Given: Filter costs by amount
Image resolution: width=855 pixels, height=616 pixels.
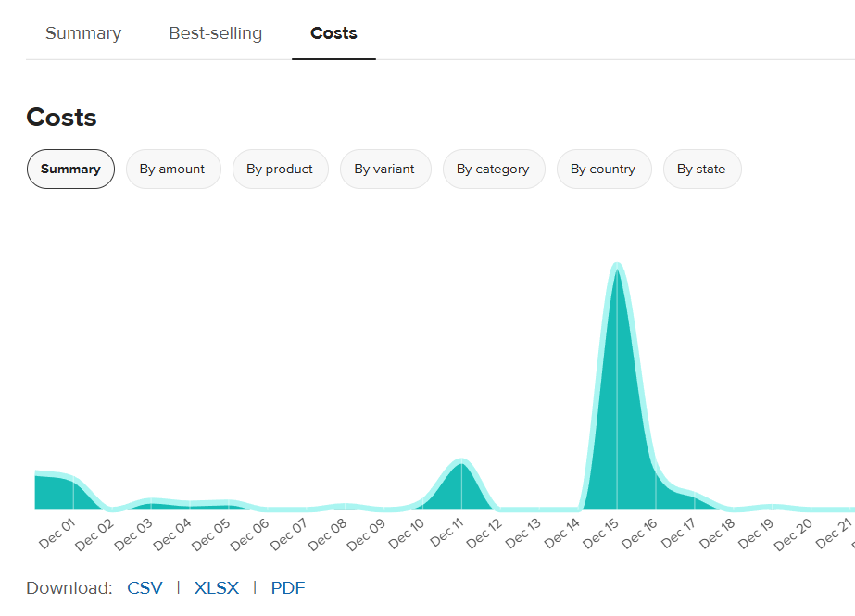Looking at the screenshot, I should [173, 169].
